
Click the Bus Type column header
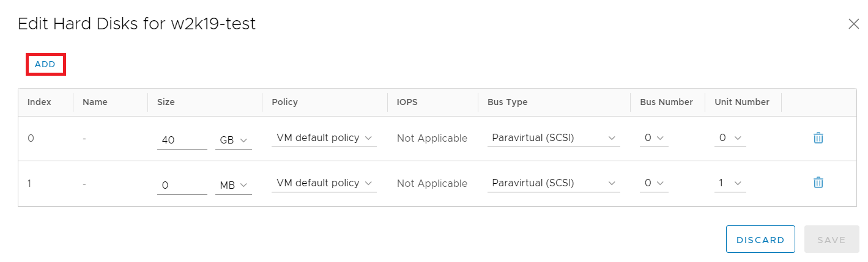[507, 102]
